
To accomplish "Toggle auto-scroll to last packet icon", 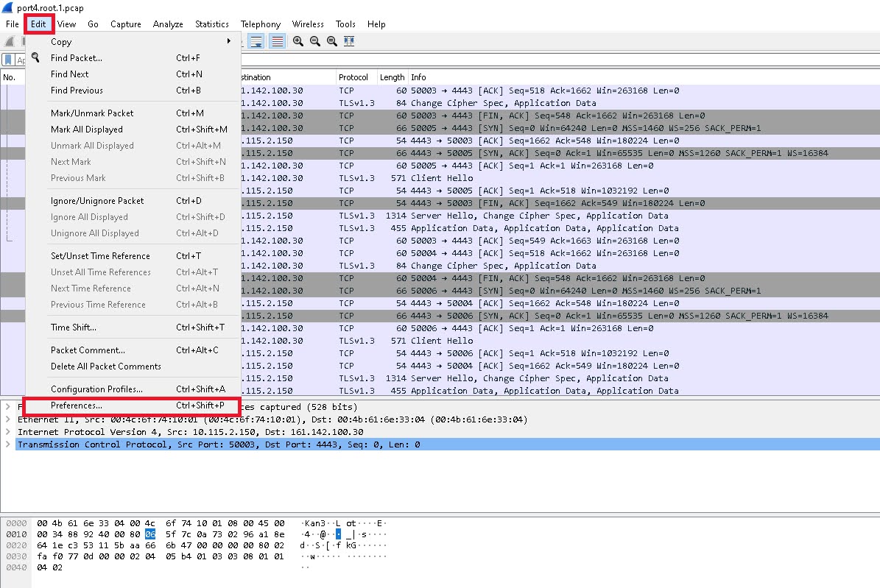I will (x=256, y=42).
